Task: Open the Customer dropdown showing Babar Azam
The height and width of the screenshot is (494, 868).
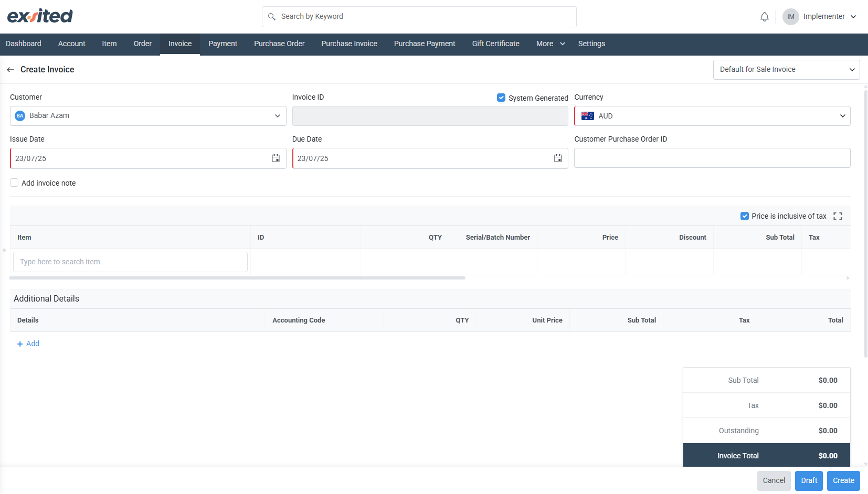Action: point(148,116)
